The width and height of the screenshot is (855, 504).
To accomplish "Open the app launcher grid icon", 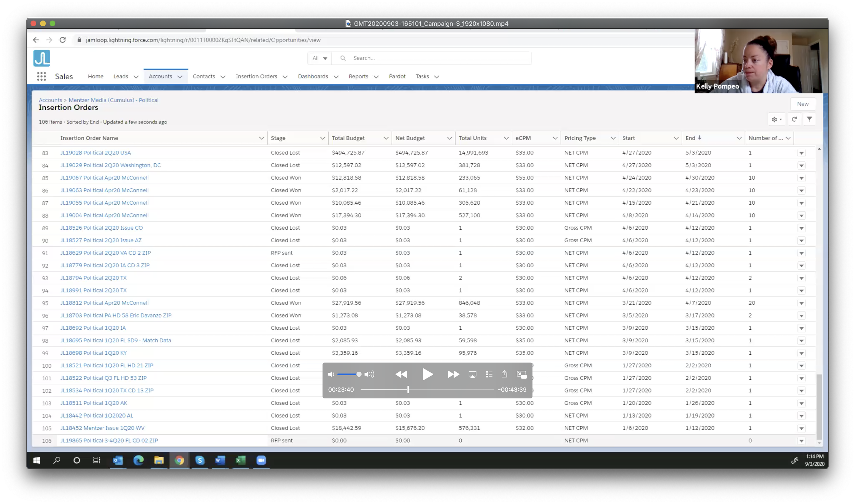I will click(x=41, y=77).
